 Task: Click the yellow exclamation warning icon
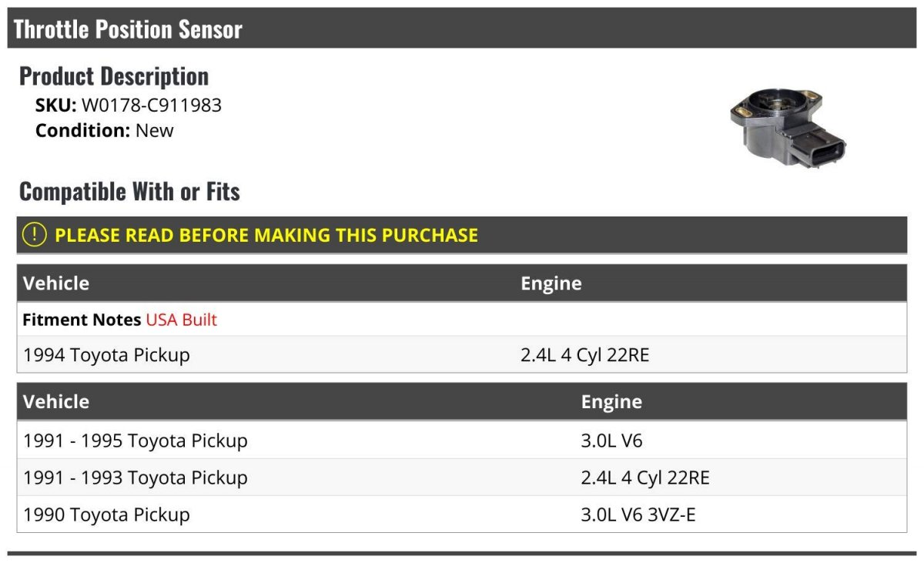[x=35, y=235]
